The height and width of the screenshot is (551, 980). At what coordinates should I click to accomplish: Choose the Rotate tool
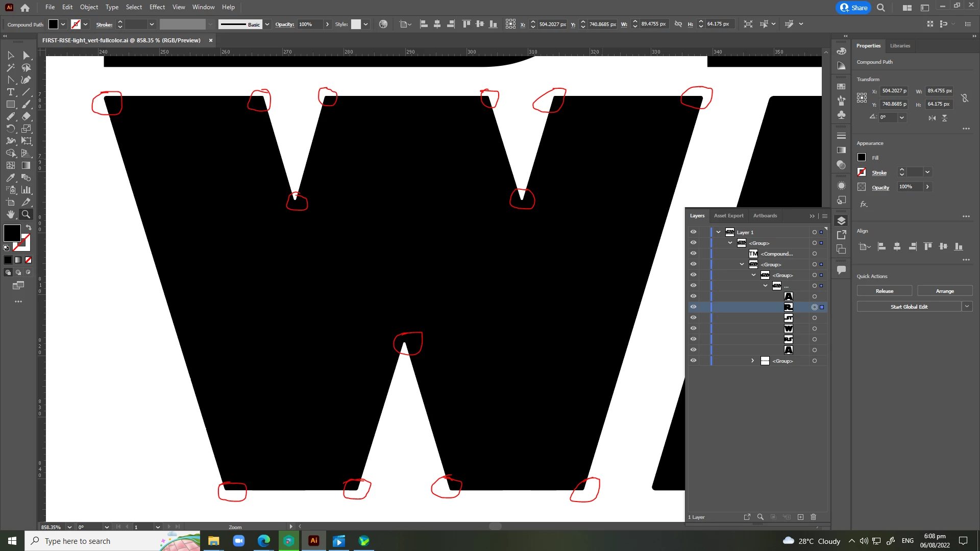(10, 129)
